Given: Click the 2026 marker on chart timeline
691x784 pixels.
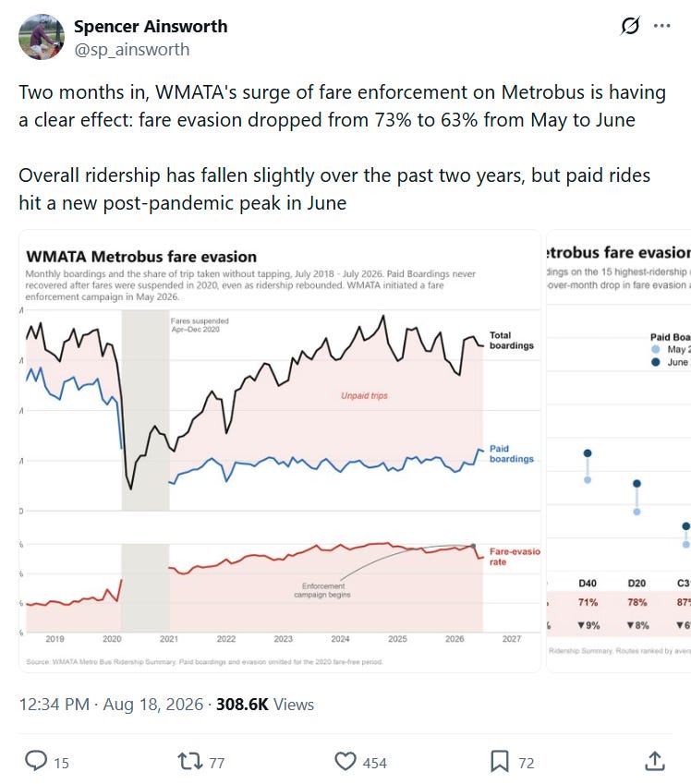Looking at the screenshot, I should tap(455, 638).
